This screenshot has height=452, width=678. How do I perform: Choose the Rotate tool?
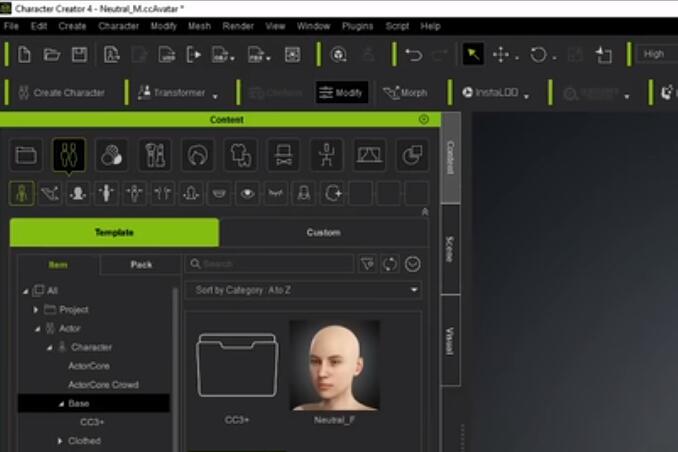point(538,55)
